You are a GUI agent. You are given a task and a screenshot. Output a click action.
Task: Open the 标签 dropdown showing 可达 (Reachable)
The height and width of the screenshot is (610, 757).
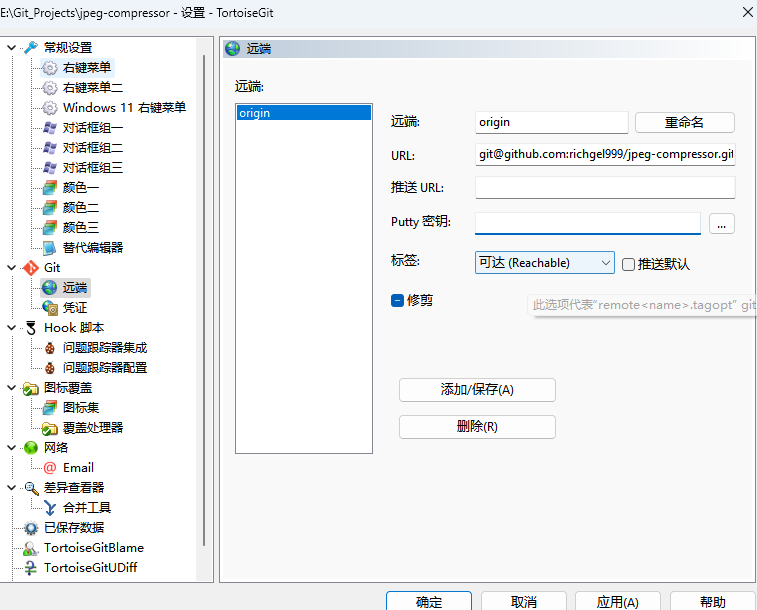click(x=545, y=263)
